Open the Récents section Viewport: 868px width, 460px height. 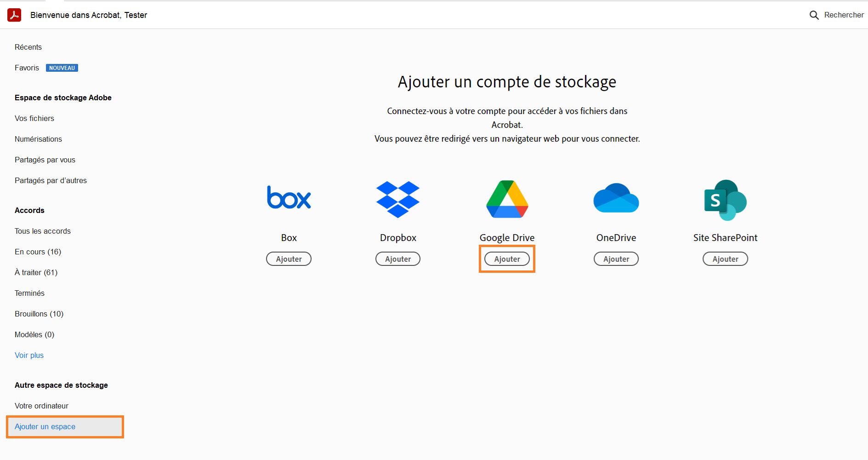(x=28, y=46)
